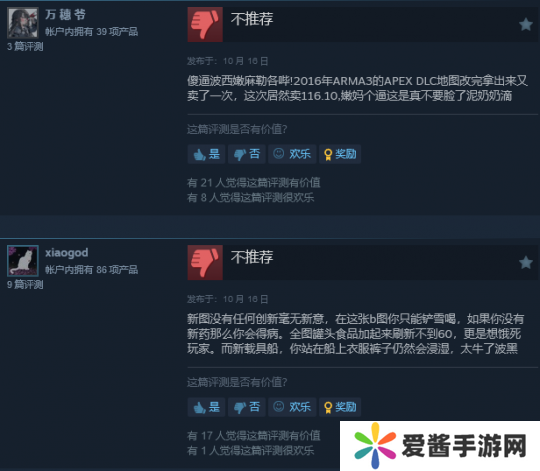Vote 否 (no) on 万穗爷's review
This screenshot has height=471, width=540.
coord(247,154)
